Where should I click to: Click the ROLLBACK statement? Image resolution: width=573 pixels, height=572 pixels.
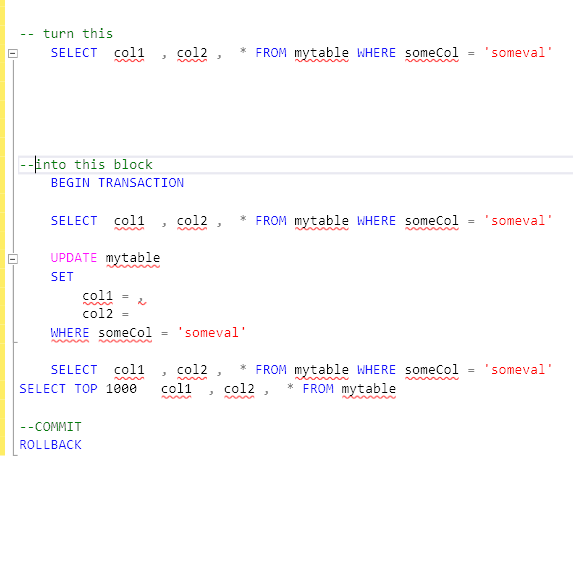tap(50, 445)
